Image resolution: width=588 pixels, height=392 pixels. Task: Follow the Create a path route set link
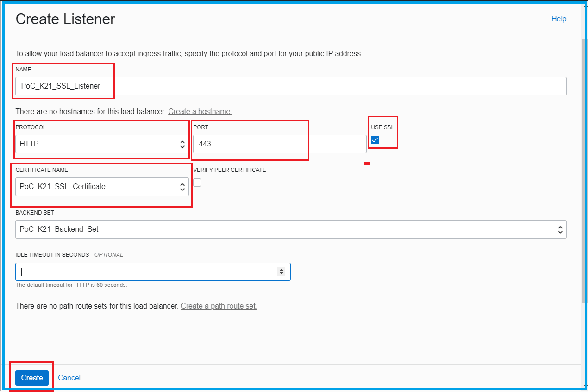click(219, 306)
